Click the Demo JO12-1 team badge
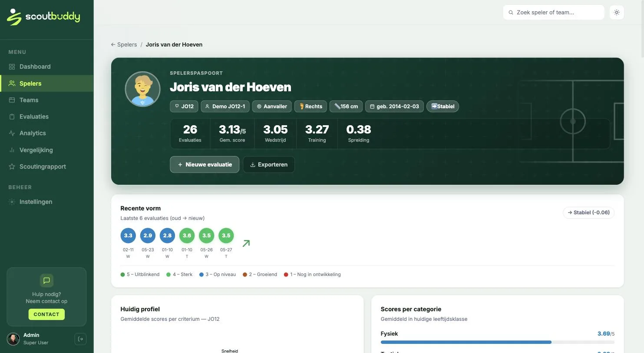This screenshot has width=644, height=353. coord(225,107)
